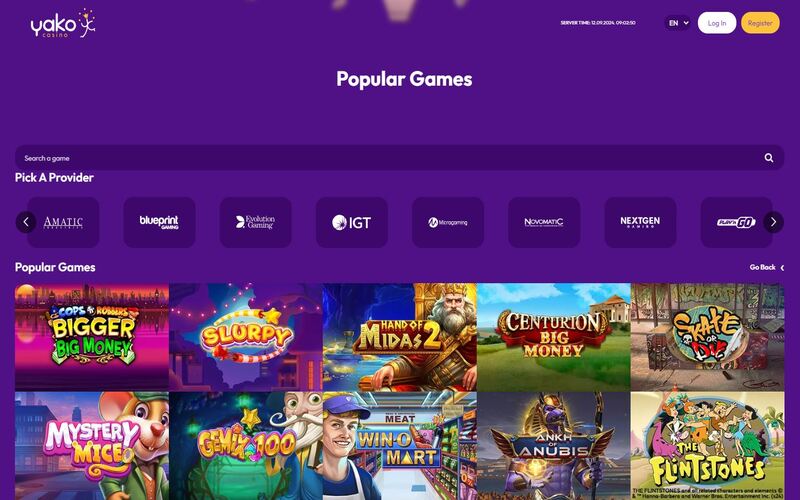Choose the Microgaming provider tile

[448, 222]
